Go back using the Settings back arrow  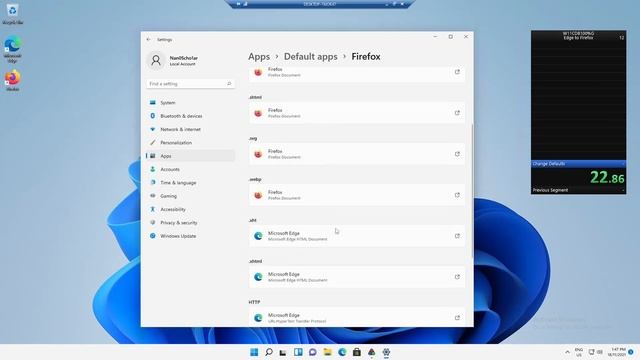coord(149,40)
